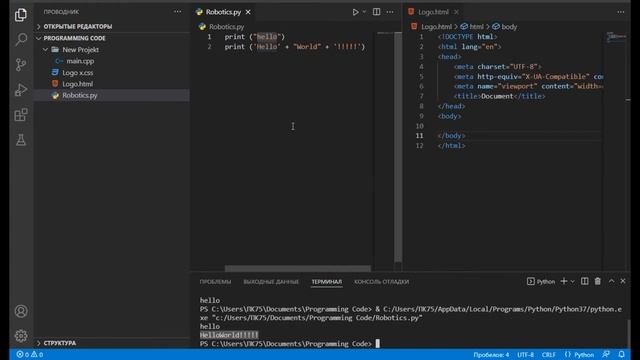Change file encoding UTF-8
640x360 pixels.
(525, 355)
